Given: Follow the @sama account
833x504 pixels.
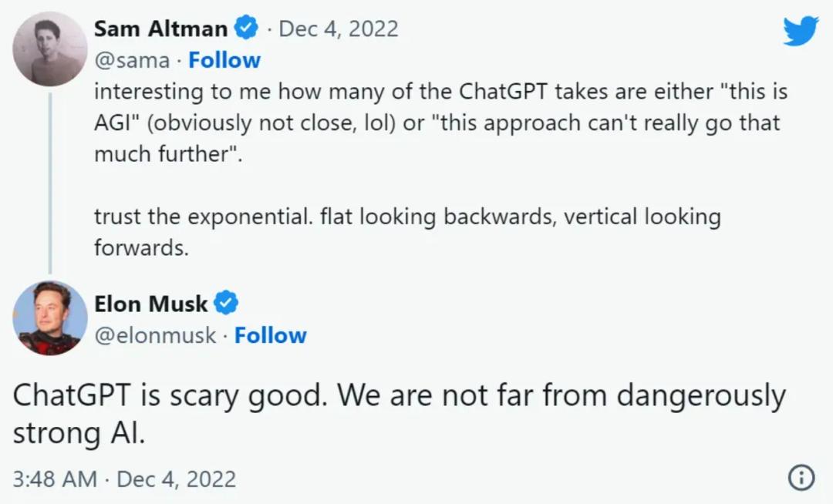Looking at the screenshot, I should [224, 60].
